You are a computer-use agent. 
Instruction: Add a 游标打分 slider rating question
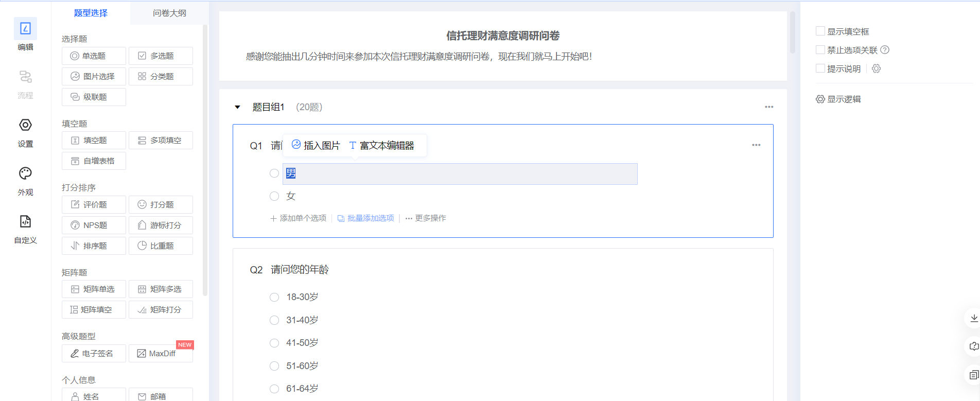(x=161, y=225)
